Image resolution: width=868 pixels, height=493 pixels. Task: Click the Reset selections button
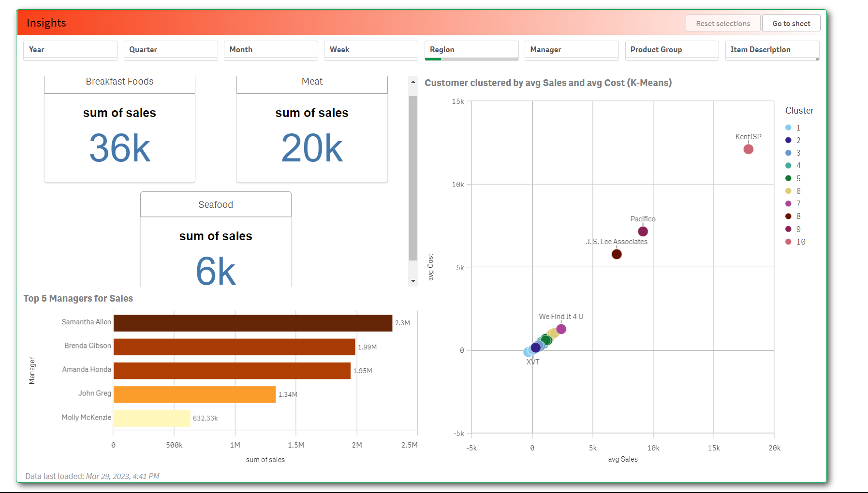722,23
